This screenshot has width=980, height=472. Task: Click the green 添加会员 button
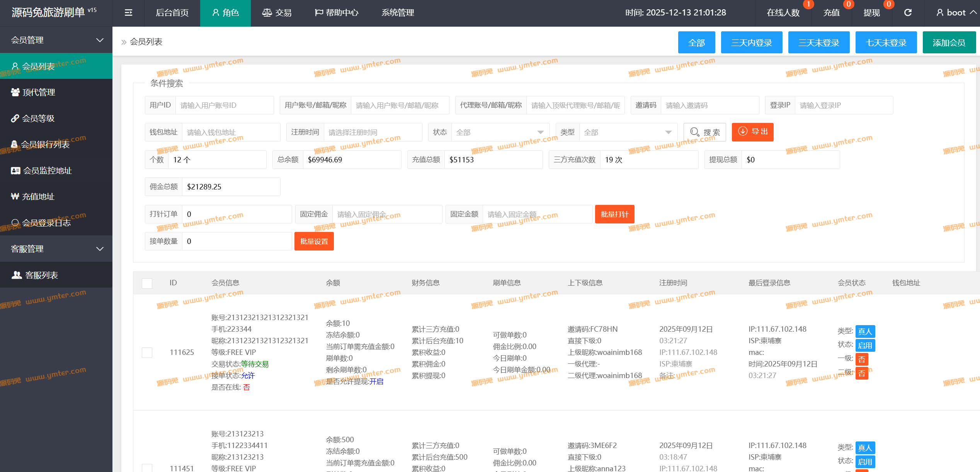(949, 43)
